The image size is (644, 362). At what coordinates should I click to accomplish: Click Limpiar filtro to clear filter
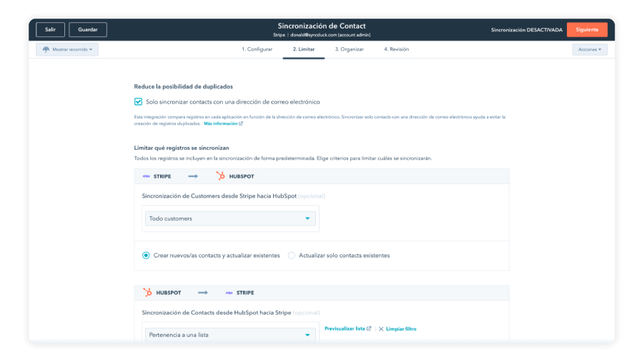coord(401,328)
